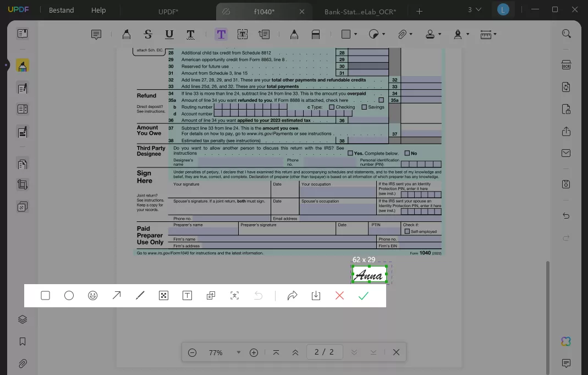Image resolution: width=588 pixels, height=375 pixels.
Task: Cancel the screenshot with red X
Action: (340, 296)
